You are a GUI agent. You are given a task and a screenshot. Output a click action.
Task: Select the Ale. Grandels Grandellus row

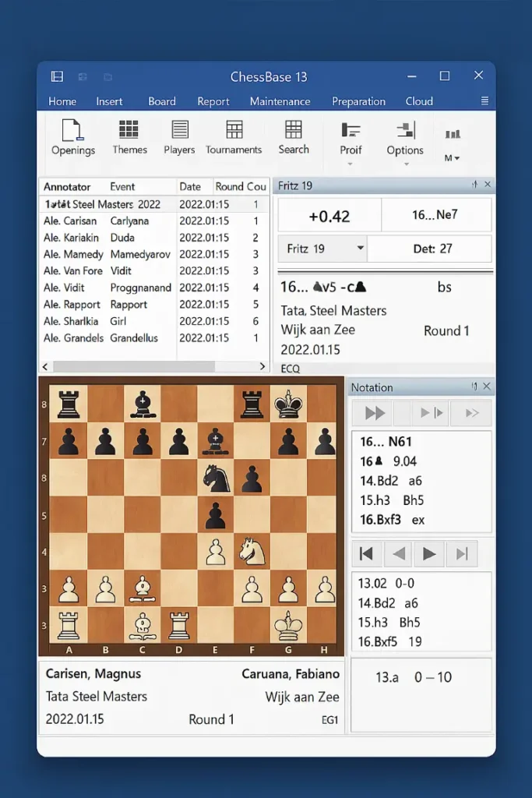(x=154, y=338)
